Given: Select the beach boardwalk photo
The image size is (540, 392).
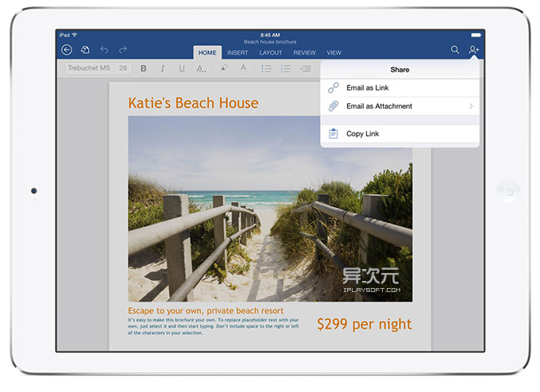Looking at the screenshot, I should pos(270,209).
